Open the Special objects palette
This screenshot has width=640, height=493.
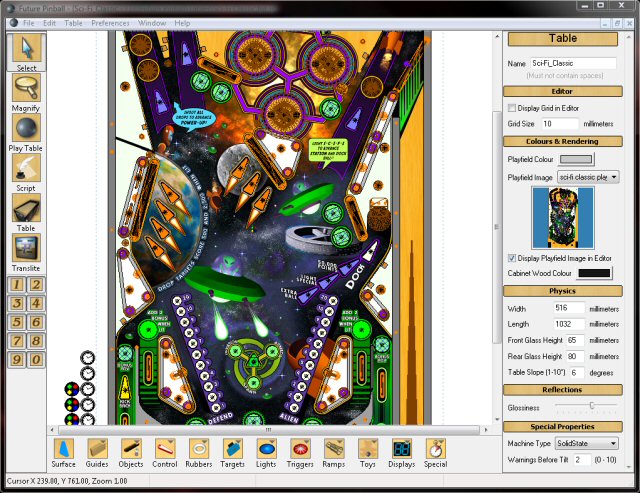tap(436, 453)
